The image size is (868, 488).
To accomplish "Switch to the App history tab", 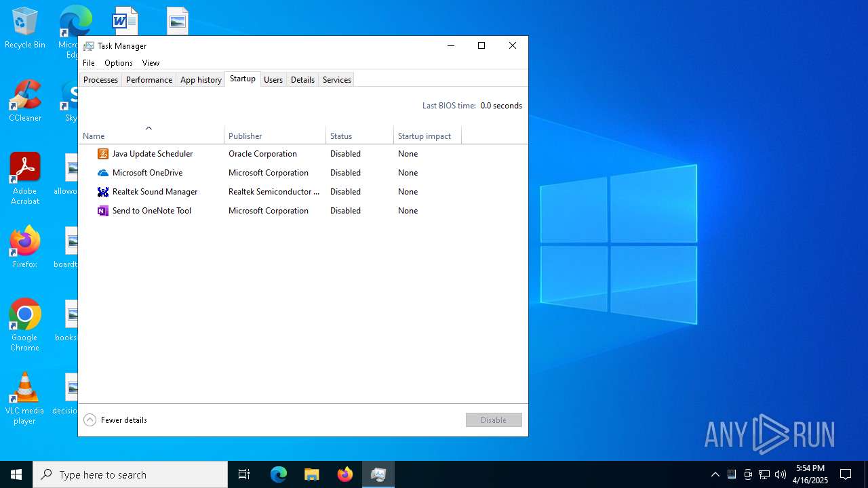I will 201,80.
